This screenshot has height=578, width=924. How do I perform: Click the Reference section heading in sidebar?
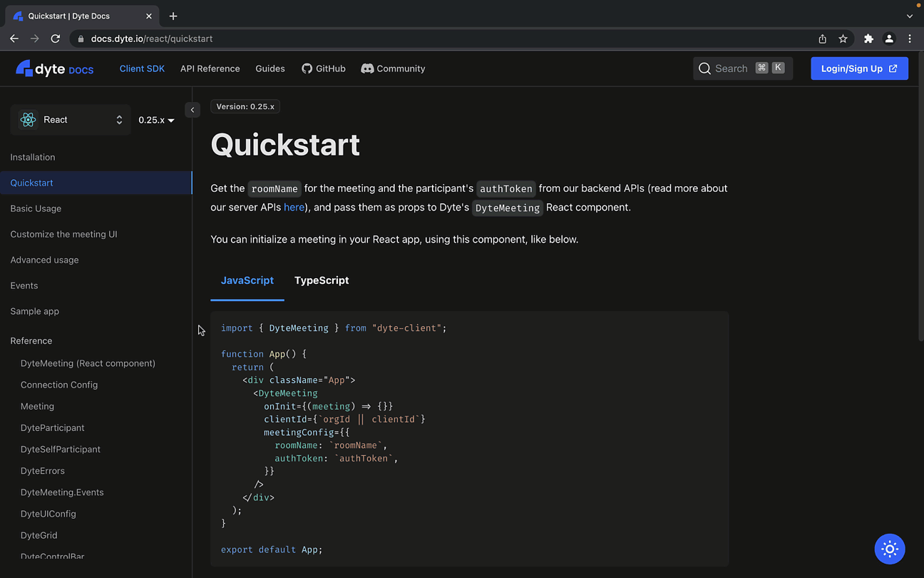coord(31,340)
